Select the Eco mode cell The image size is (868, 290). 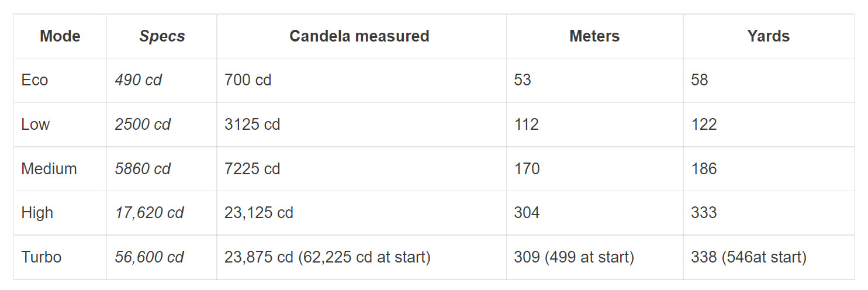point(34,80)
